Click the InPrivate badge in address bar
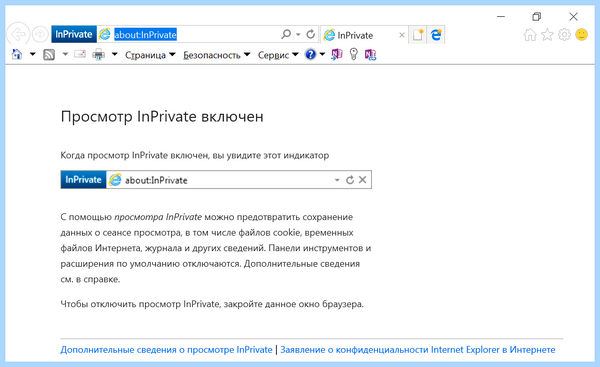 coord(74,34)
